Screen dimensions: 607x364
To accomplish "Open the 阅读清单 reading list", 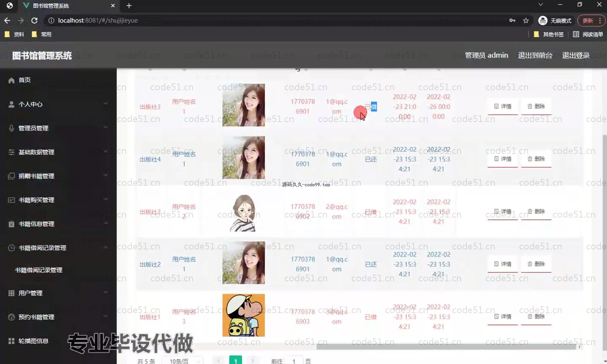I will tap(588, 34).
